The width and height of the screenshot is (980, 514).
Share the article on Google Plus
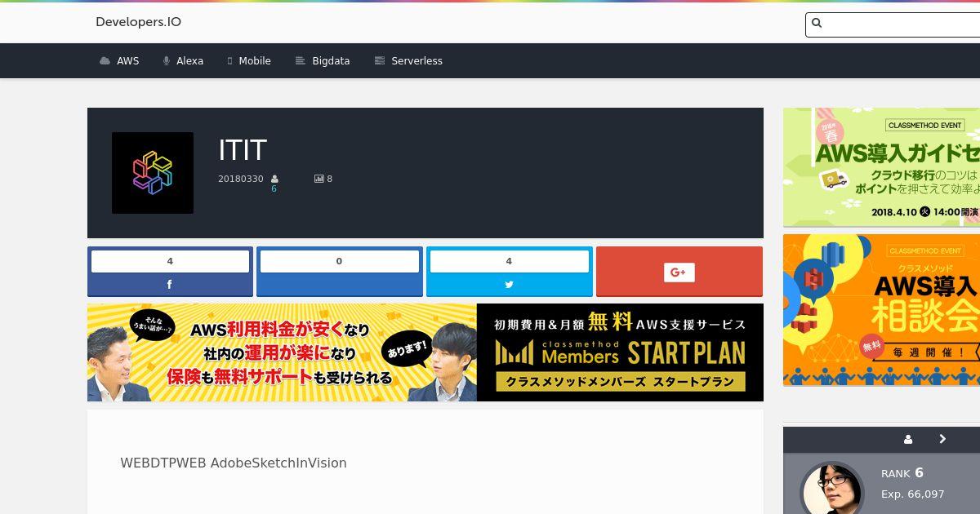[x=679, y=272]
